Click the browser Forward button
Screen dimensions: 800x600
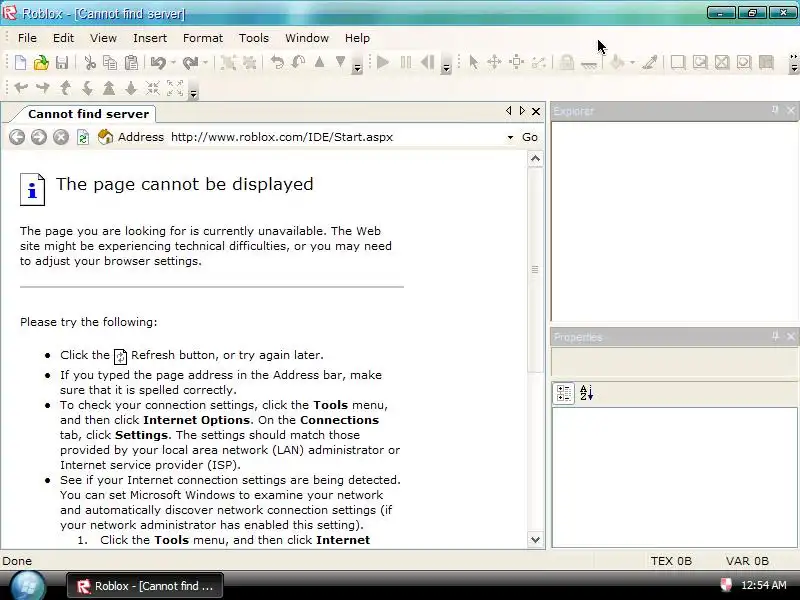tap(39, 137)
